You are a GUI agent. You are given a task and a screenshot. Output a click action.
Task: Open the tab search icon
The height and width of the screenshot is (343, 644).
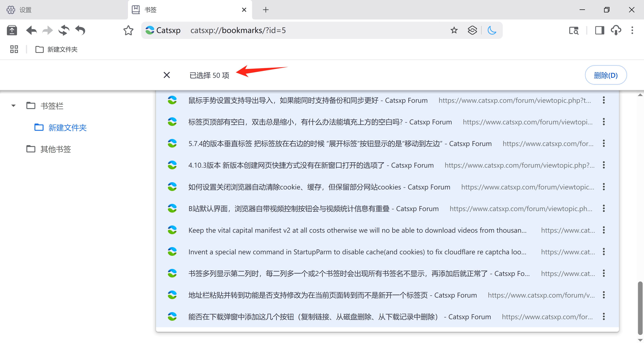[574, 31]
